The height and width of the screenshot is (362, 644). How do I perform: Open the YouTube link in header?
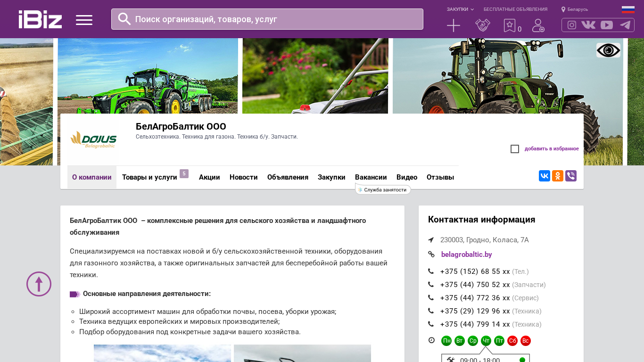607,25
